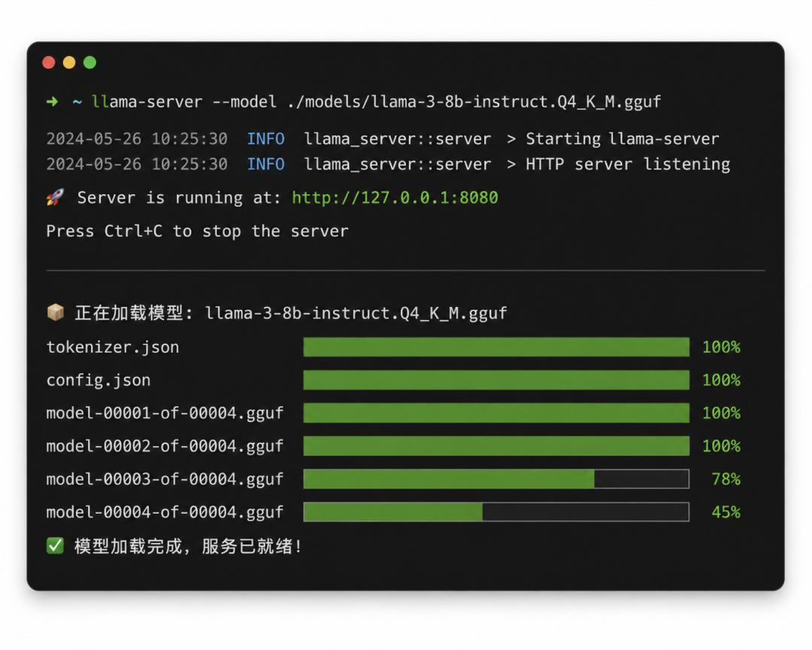Click the model-00003-of-00004.gguf progress bar

pyautogui.click(x=496, y=479)
